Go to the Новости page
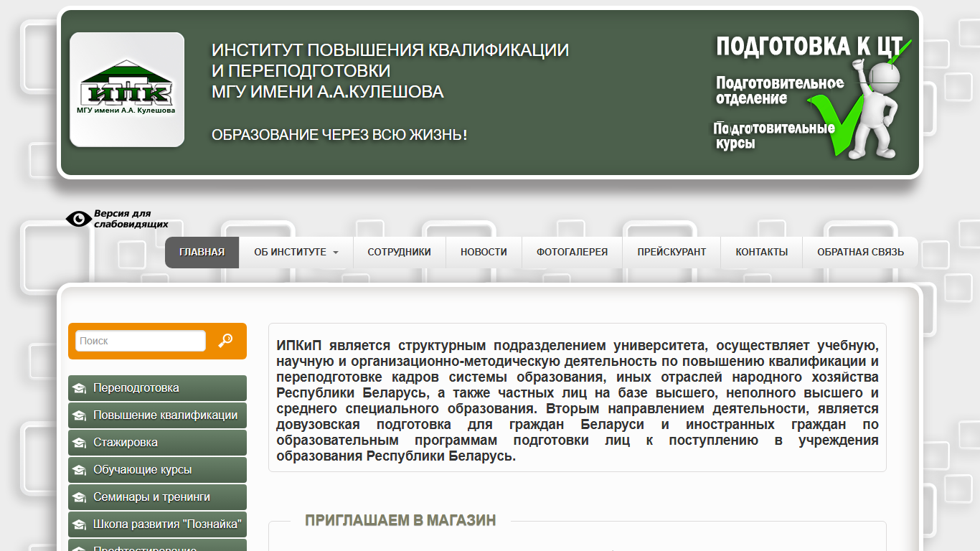The image size is (980, 551). (484, 253)
